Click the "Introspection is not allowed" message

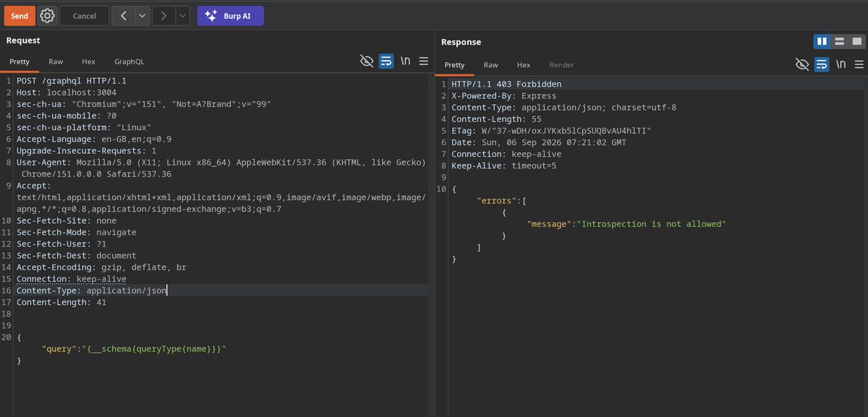pyautogui.click(x=651, y=224)
